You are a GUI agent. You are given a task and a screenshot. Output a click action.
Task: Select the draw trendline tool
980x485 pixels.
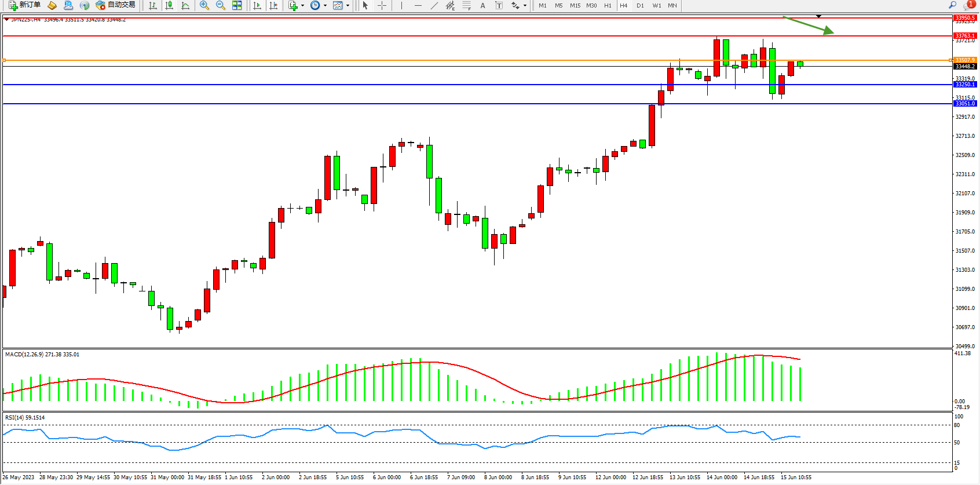point(434,5)
